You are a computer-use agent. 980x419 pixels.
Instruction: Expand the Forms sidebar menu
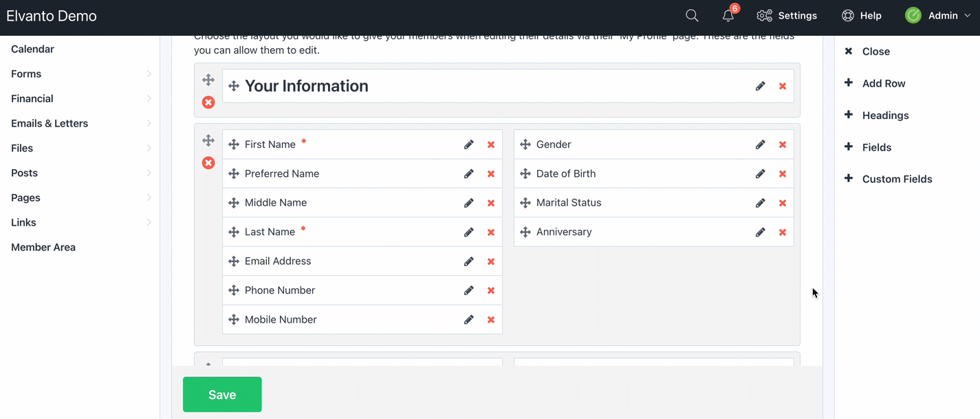pos(80,74)
